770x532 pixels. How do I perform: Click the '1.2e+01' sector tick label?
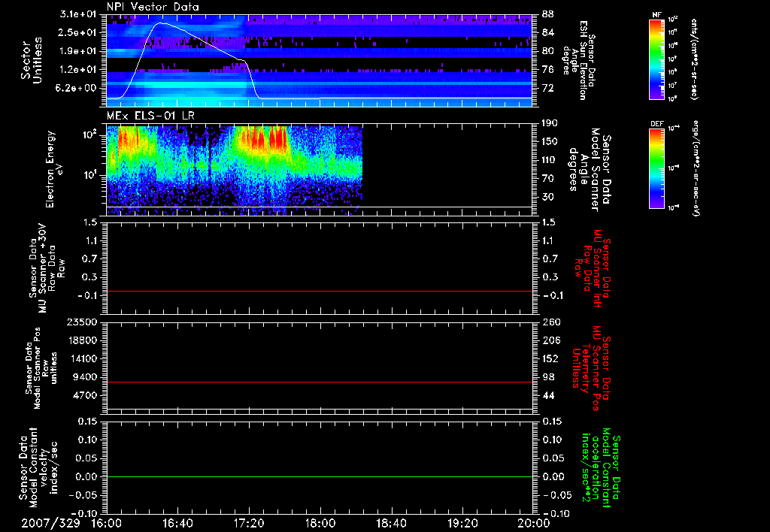pyautogui.click(x=78, y=70)
